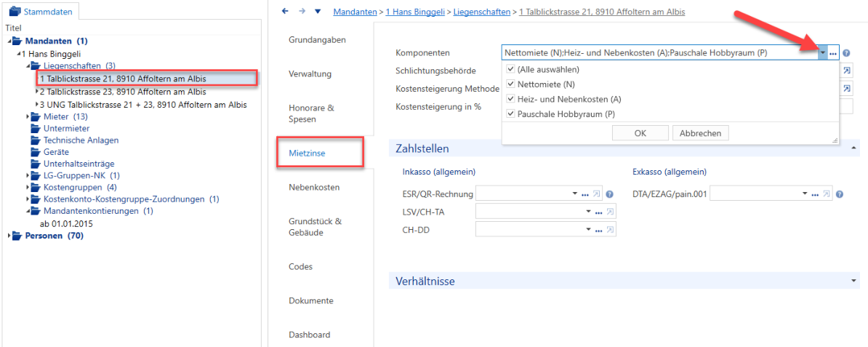Open the Verwaltung tab
The height and width of the screenshot is (347, 868).
(310, 73)
